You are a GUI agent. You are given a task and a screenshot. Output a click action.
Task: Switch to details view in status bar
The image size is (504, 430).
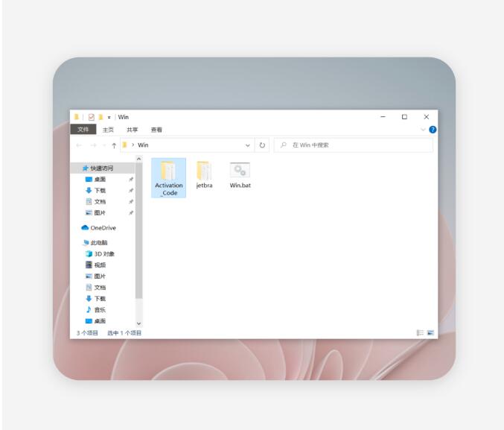coord(421,333)
